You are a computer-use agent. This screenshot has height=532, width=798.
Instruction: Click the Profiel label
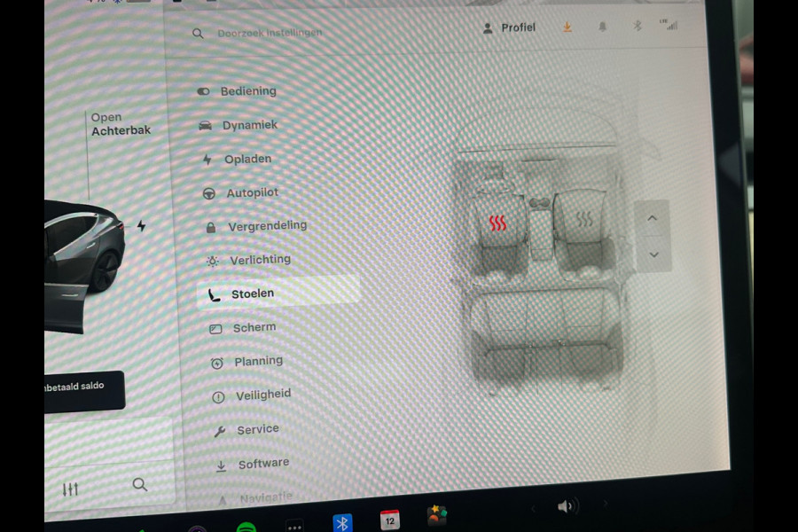click(518, 27)
